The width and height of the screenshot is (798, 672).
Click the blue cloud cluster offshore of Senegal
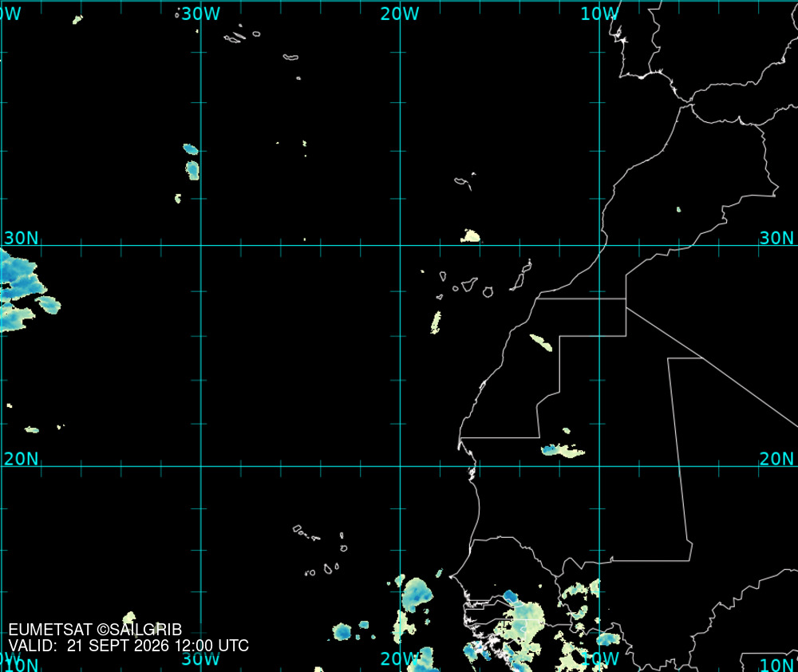[417, 595]
